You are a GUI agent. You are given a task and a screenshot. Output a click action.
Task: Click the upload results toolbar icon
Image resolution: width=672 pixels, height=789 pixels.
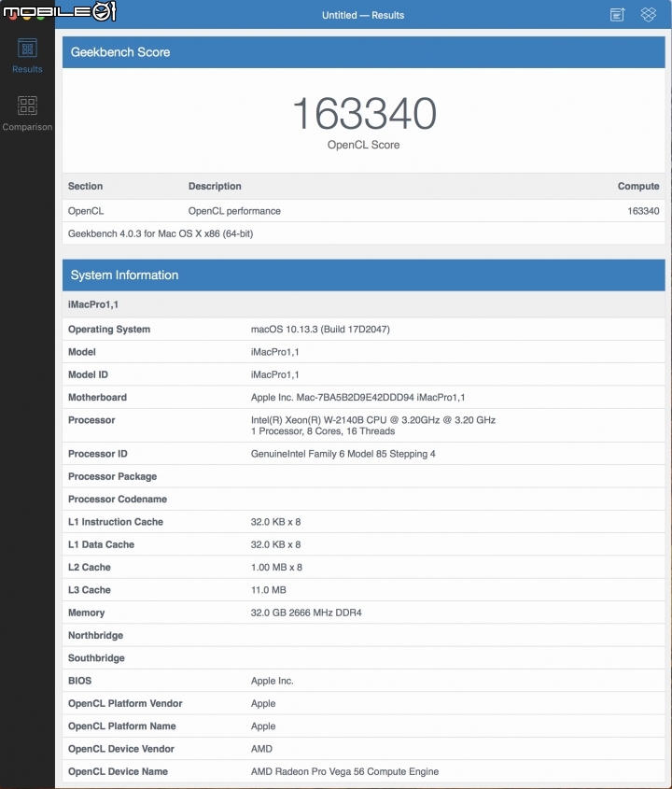pos(617,15)
